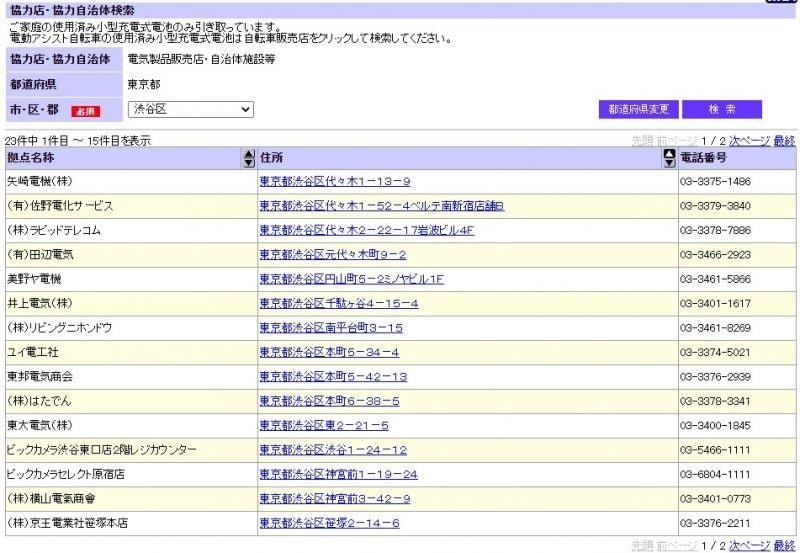Viewport: 800px width, 553px height.
Task: Open address link 千駄ヶ谷4-15-4
Action: (x=339, y=304)
